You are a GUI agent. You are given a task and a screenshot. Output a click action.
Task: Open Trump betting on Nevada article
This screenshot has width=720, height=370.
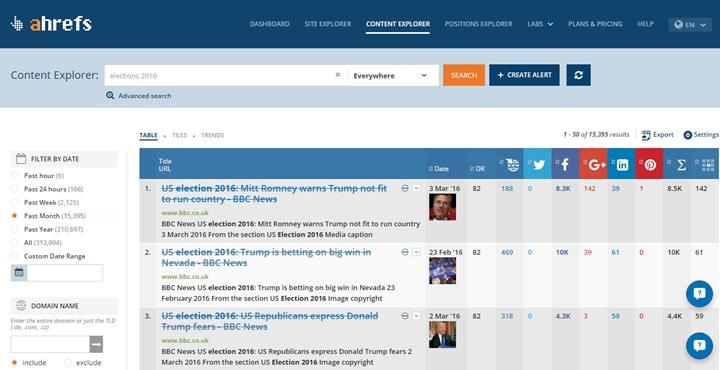266,258
